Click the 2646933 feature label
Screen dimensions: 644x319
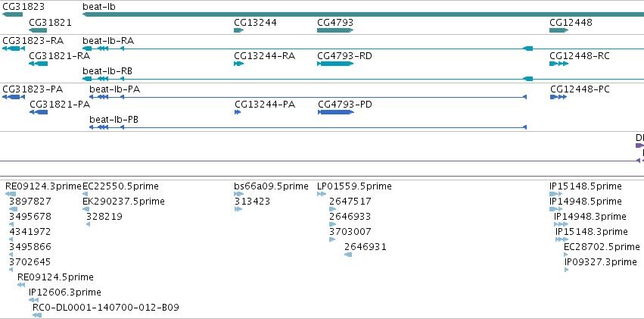pos(350,217)
